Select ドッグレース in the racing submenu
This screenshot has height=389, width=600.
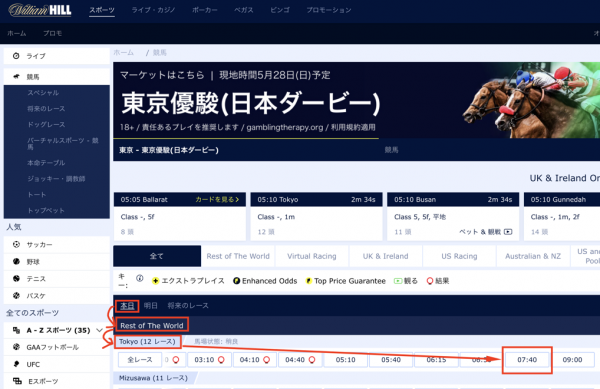46,124
